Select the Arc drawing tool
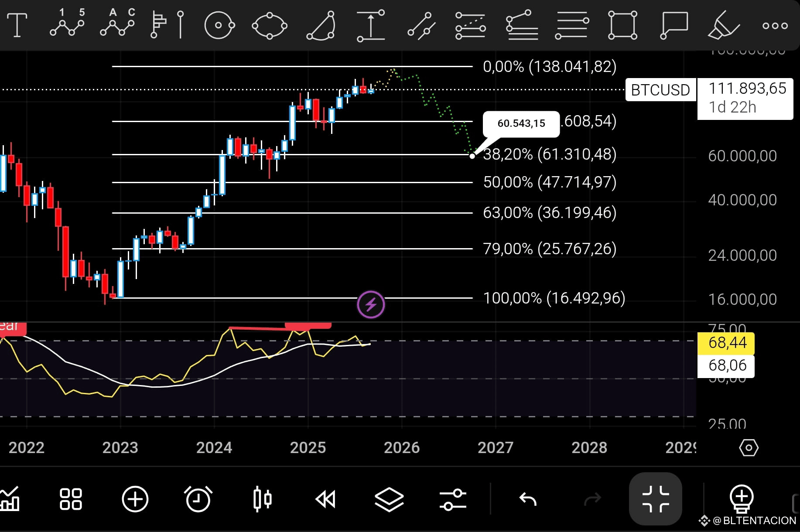 pyautogui.click(x=321, y=26)
